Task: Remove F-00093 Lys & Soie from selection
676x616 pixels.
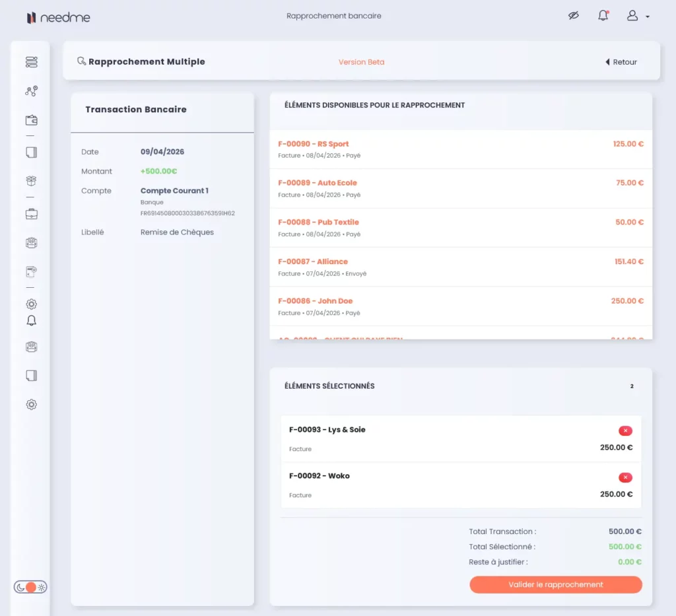Action: point(625,431)
